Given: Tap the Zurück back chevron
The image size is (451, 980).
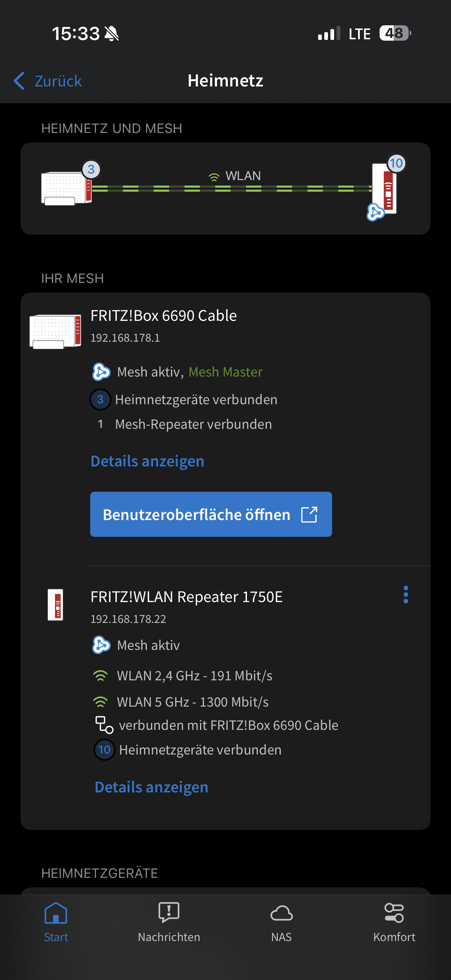Looking at the screenshot, I should pyautogui.click(x=19, y=81).
